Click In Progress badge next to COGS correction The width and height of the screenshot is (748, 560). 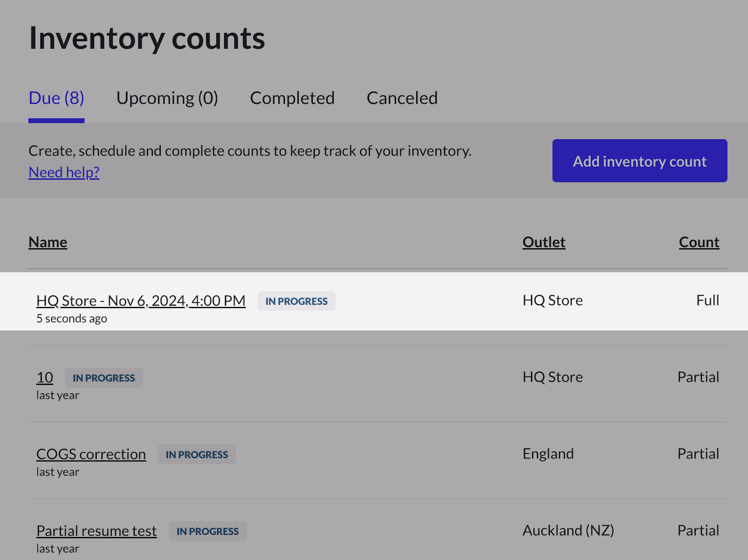pyautogui.click(x=197, y=455)
